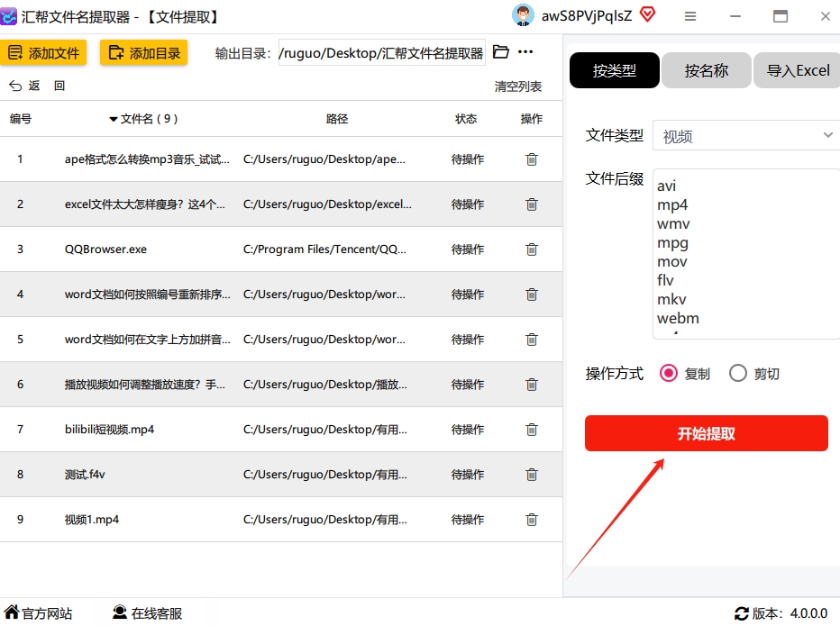
Task: Click trash icon for row 4 word文档如何按照编号
Action: (532, 294)
